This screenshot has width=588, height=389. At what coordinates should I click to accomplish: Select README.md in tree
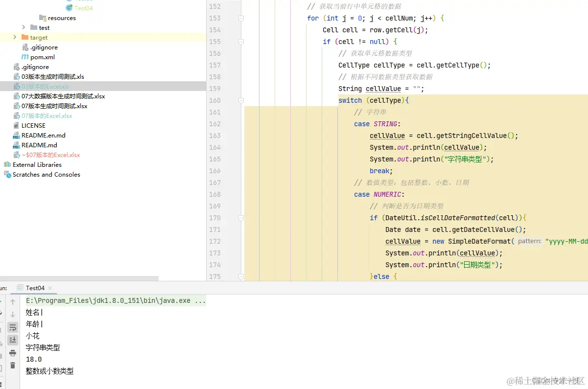click(x=39, y=145)
